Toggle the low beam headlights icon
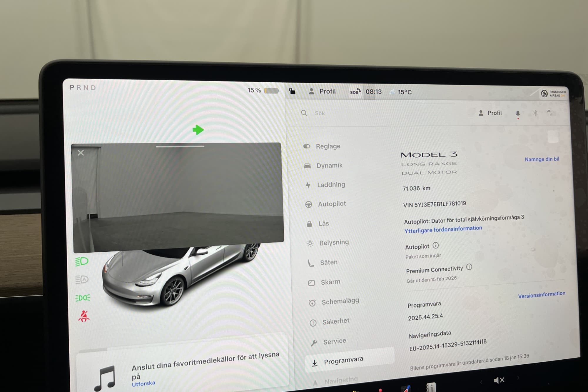The height and width of the screenshot is (392, 588). tap(81, 261)
